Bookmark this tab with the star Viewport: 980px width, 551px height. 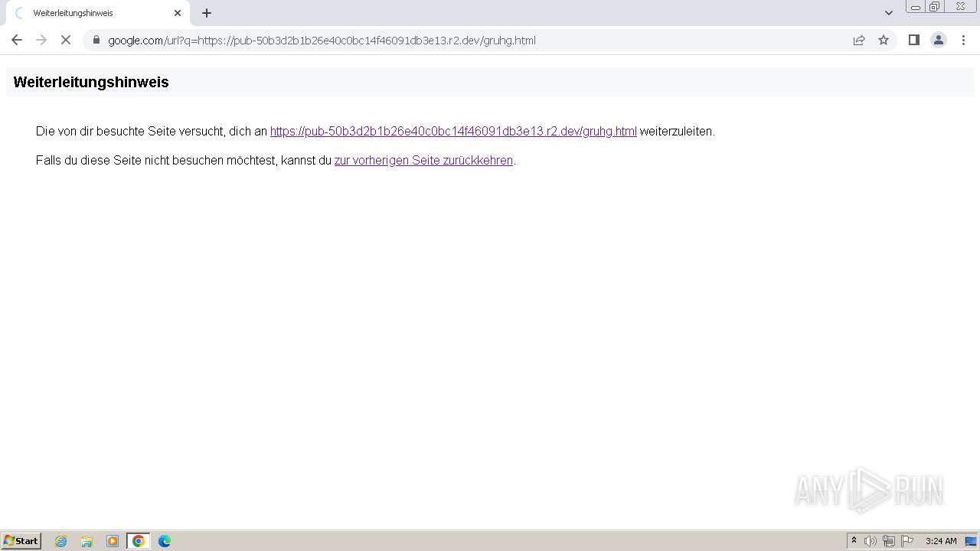(x=884, y=40)
